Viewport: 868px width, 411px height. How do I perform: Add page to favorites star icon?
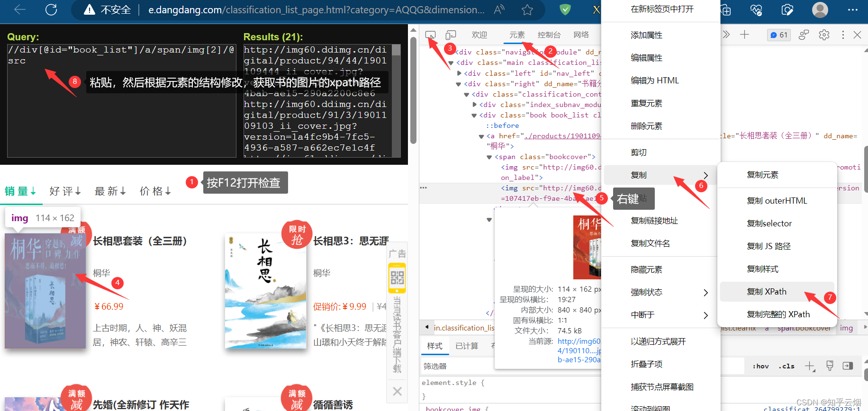click(527, 9)
